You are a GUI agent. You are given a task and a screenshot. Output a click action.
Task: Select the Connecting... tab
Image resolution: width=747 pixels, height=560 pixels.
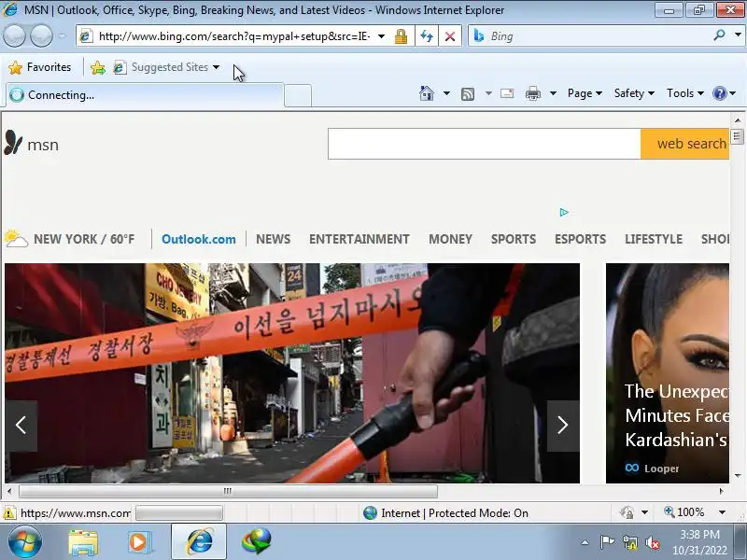pyautogui.click(x=145, y=95)
